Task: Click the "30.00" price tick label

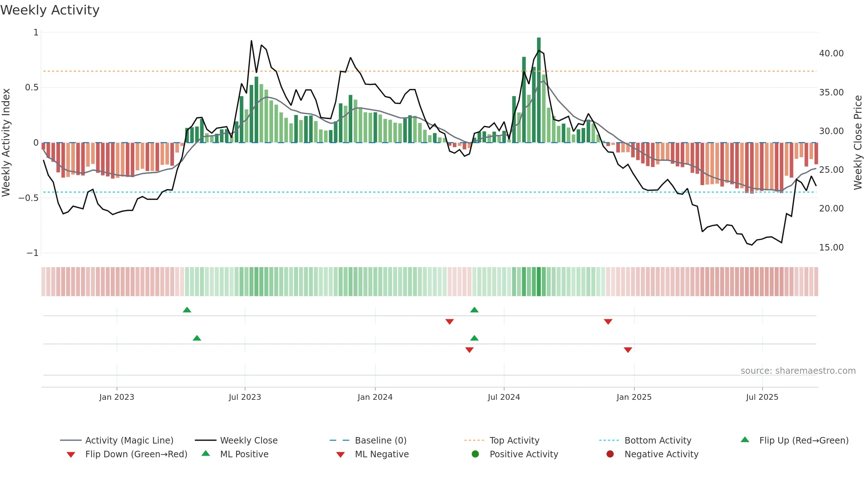Action: 831,131
